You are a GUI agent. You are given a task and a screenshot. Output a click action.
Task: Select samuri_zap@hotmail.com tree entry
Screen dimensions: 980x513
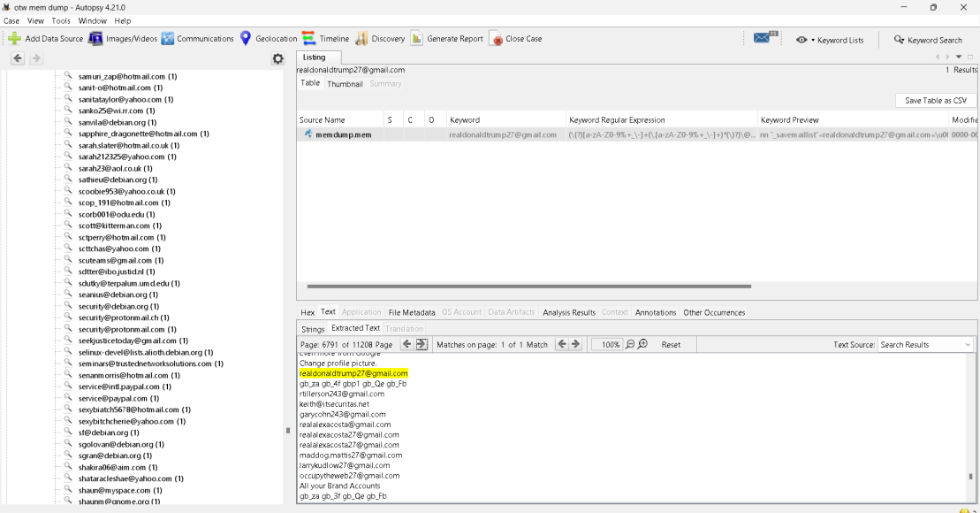pos(127,76)
